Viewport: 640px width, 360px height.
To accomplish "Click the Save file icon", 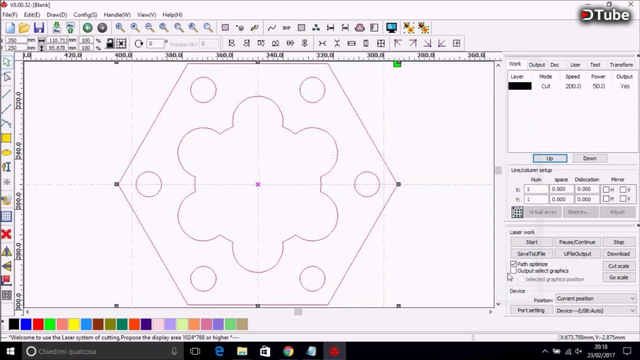I will point(39,28).
